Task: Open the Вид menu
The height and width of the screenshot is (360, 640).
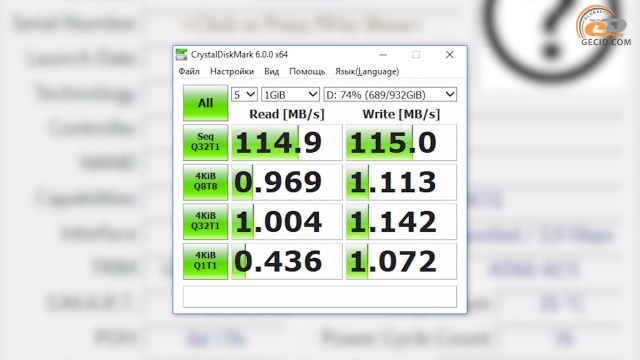Action: (271, 71)
